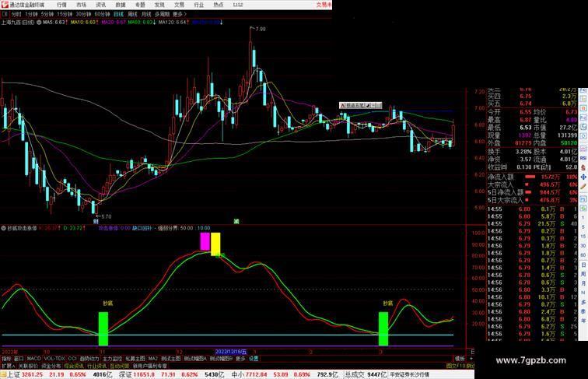588x379 pixels.
Task: Click the topmost icon of the right sidebar
Action: (x=583, y=90)
